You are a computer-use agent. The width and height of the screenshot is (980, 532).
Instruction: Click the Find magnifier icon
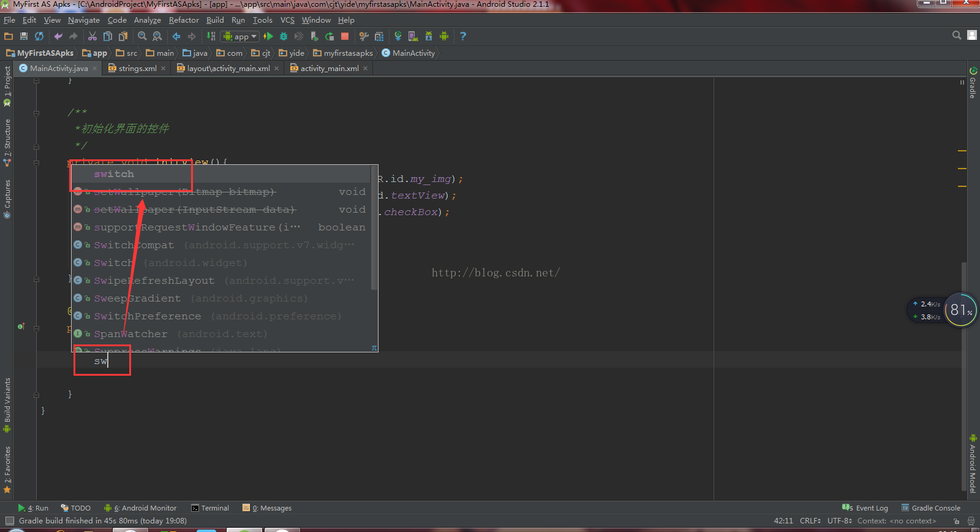point(142,36)
